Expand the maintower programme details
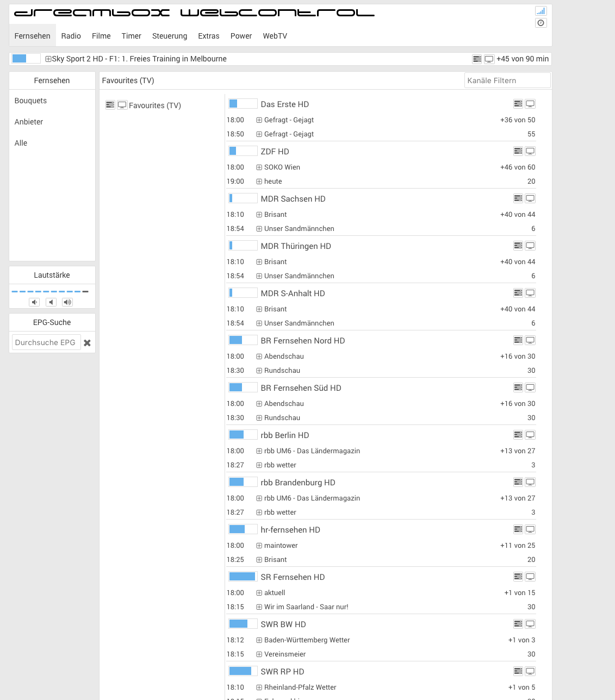615x700 pixels. pyautogui.click(x=259, y=546)
